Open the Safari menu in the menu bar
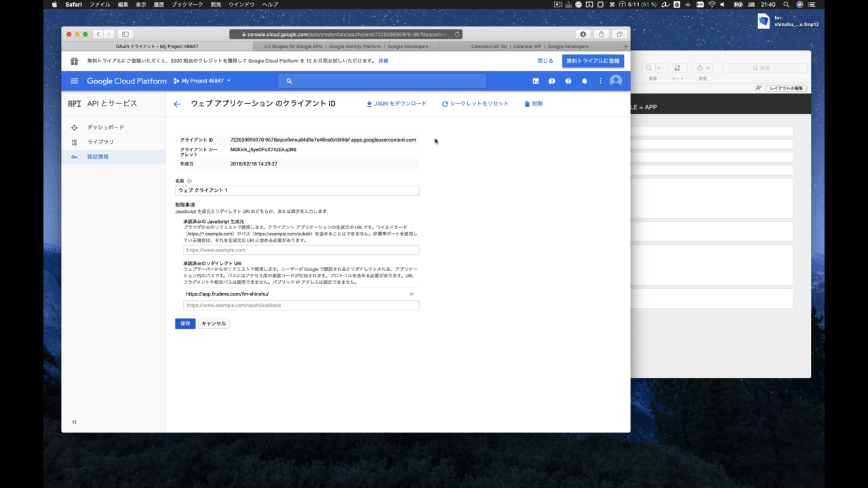The width and height of the screenshot is (868, 488). [x=73, y=5]
